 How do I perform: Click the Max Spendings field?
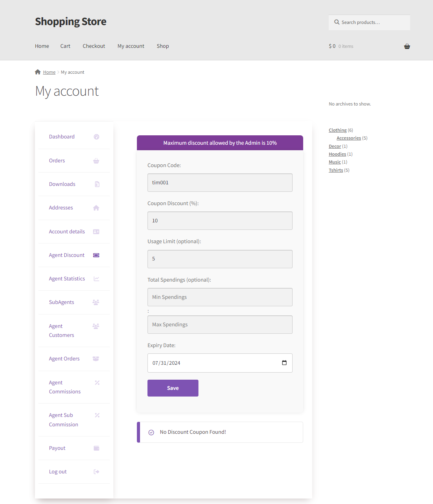(x=220, y=325)
